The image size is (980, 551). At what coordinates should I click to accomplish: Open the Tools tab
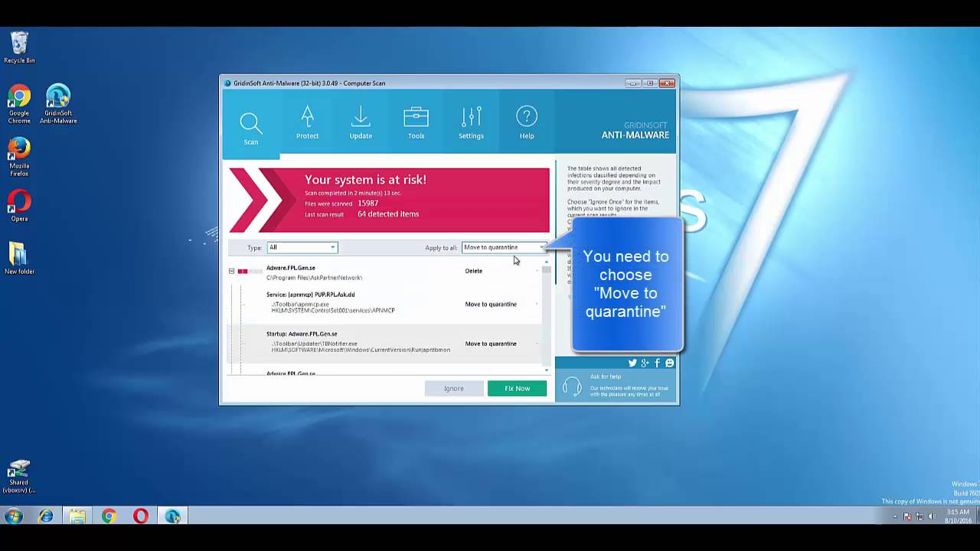point(416,123)
